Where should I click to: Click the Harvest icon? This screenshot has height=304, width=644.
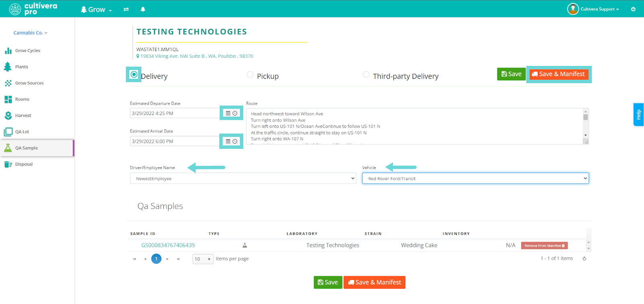pyautogui.click(x=8, y=115)
